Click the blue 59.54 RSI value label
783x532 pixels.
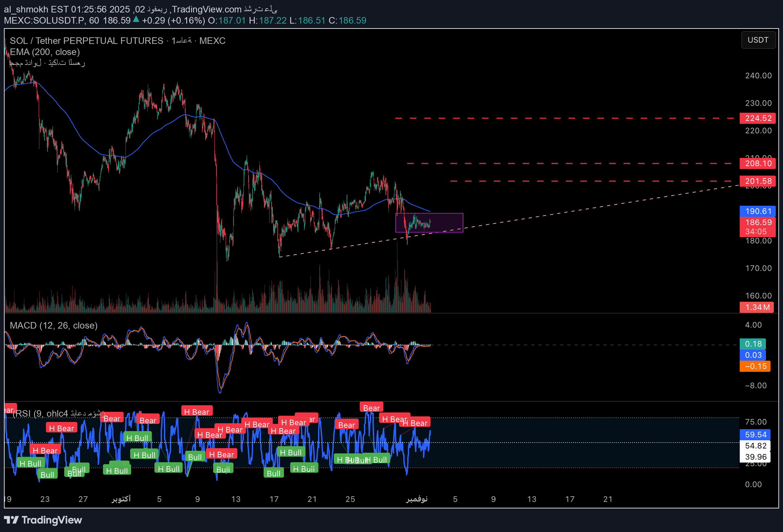(x=755, y=434)
